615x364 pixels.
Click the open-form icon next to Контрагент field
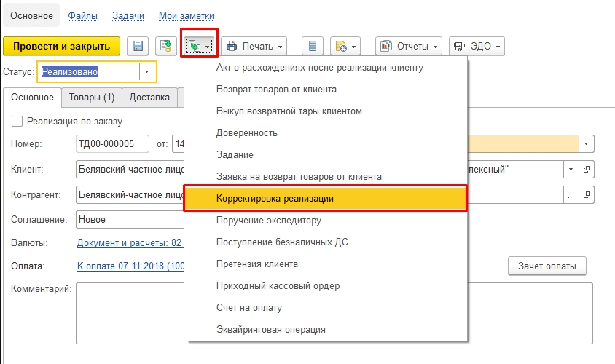coord(587,195)
